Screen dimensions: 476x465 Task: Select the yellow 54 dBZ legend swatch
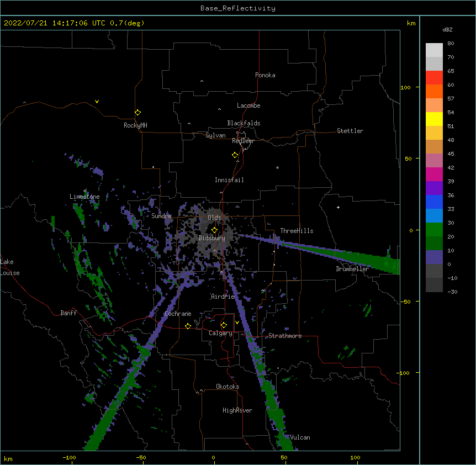click(434, 119)
